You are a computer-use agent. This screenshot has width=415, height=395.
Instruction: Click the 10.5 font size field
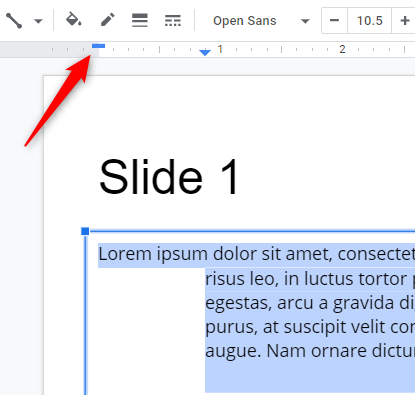tap(369, 21)
